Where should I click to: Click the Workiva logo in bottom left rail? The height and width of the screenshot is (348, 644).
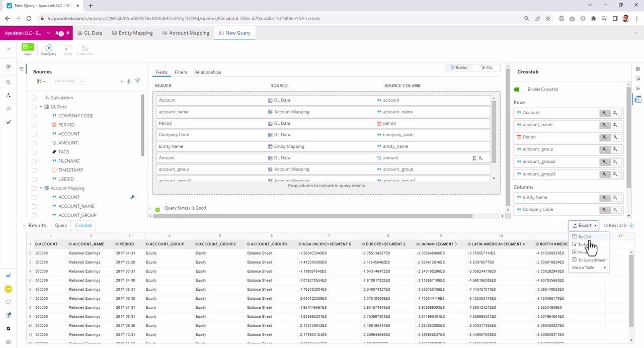pos(9,276)
